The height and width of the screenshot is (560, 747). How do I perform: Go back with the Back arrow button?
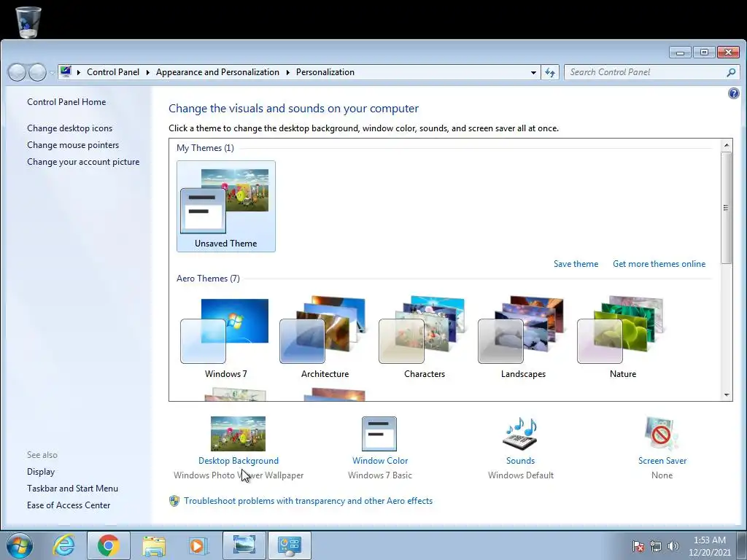pos(17,72)
